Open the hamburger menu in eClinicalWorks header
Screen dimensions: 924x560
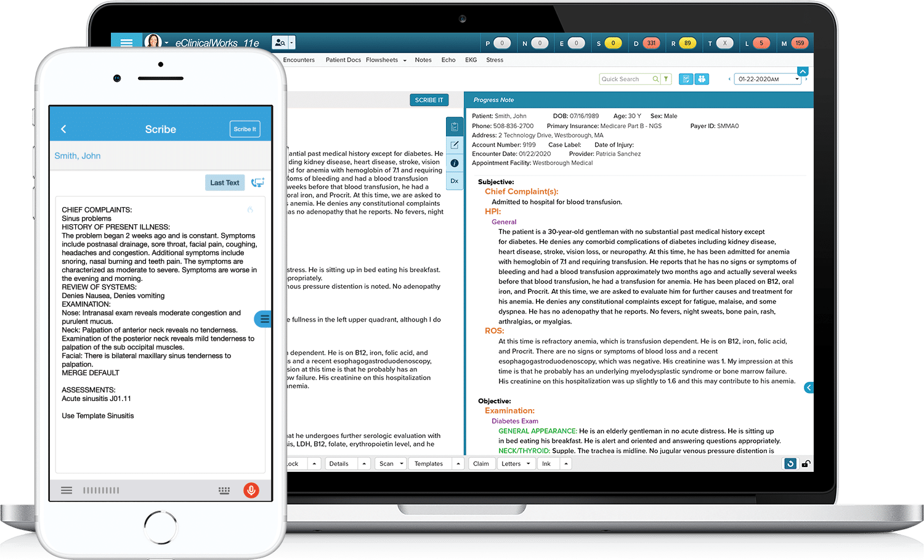click(126, 43)
